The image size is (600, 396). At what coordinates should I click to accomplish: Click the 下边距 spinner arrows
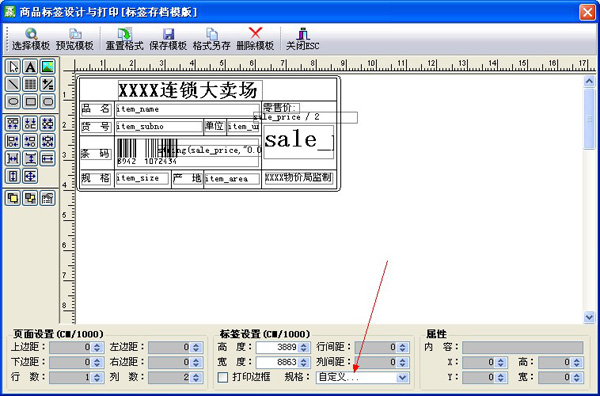click(97, 362)
